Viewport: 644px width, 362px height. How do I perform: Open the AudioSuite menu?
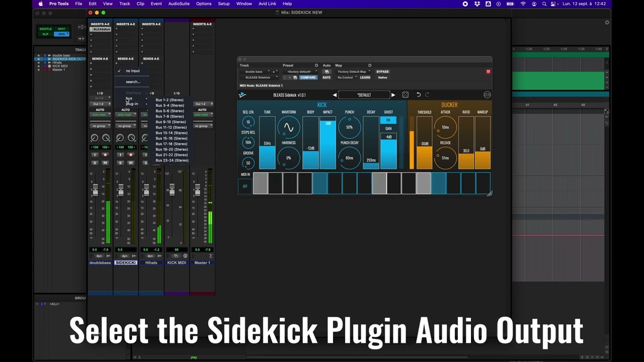(x=179, y=4)
